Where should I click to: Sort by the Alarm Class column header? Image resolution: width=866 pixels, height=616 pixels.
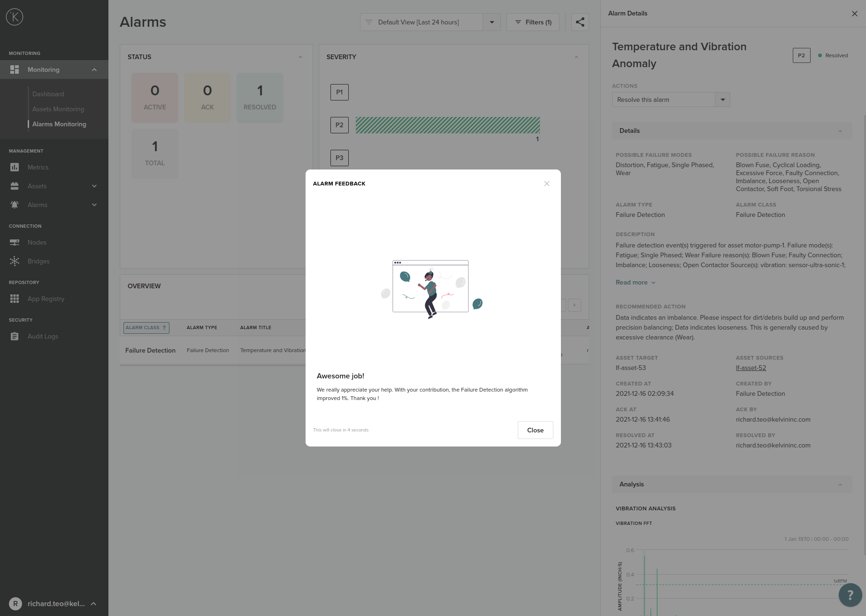146,328
